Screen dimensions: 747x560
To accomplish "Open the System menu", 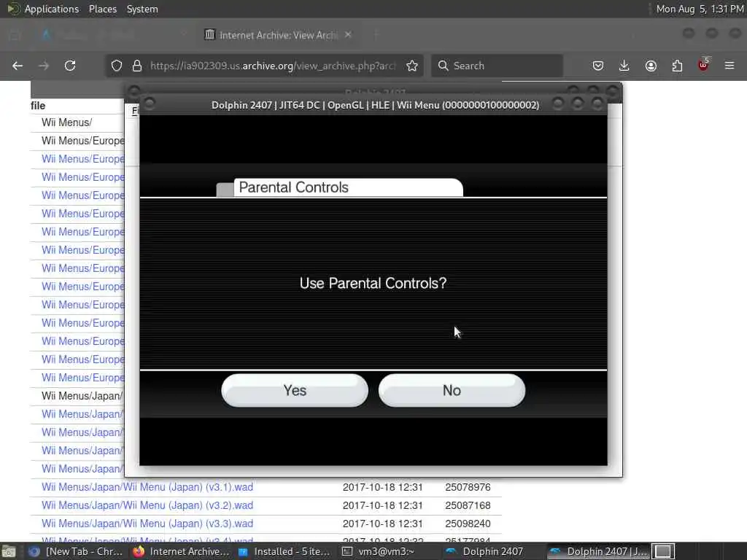I will (x=142, y=9).
